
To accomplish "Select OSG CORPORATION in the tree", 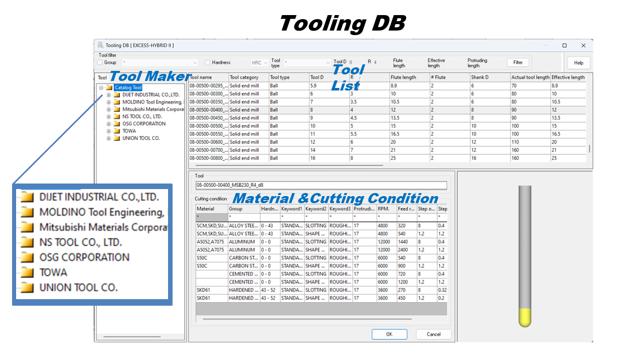I will 144,124.
